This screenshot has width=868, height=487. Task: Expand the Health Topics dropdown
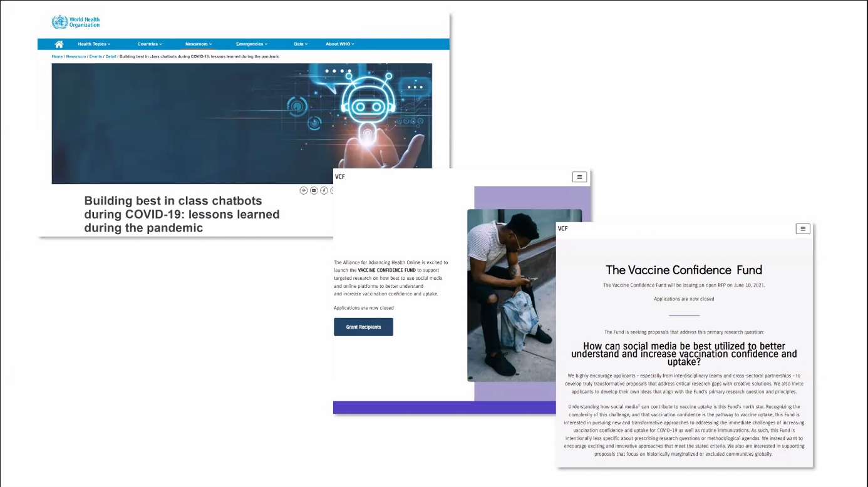click(x=94, y=44)
